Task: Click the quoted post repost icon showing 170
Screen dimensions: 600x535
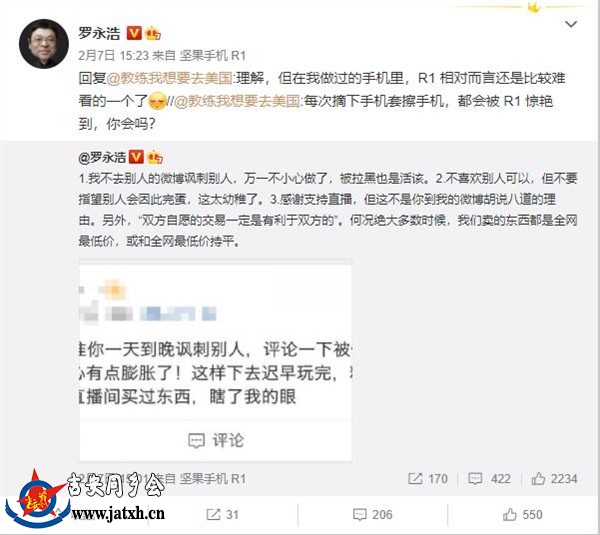Action: pos(428,478)
